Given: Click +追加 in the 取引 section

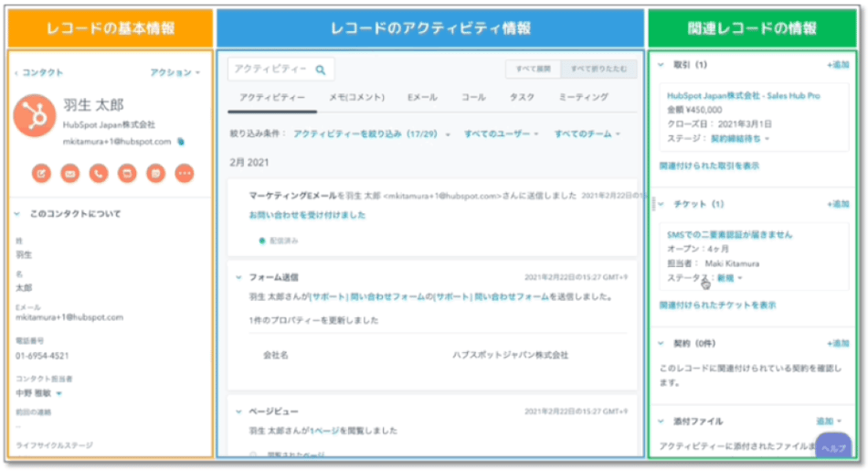Looking at the screenshot, I should [x=838, y=65].
